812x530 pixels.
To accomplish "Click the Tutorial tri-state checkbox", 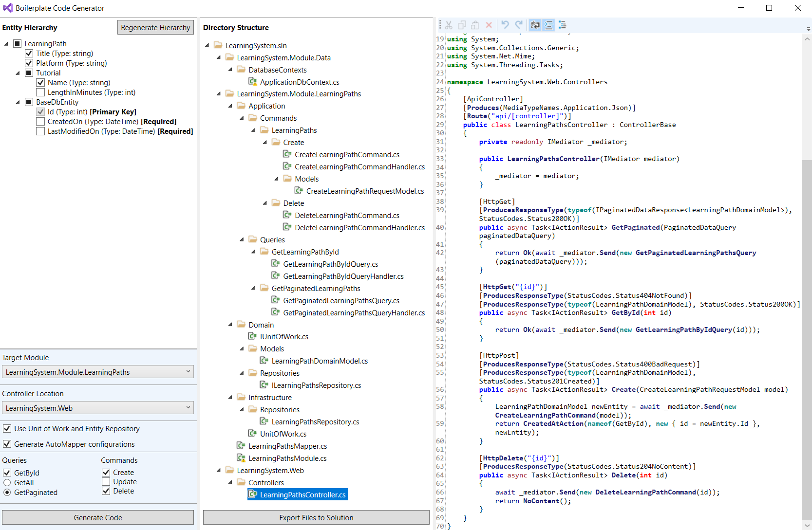I will point(29,73).
